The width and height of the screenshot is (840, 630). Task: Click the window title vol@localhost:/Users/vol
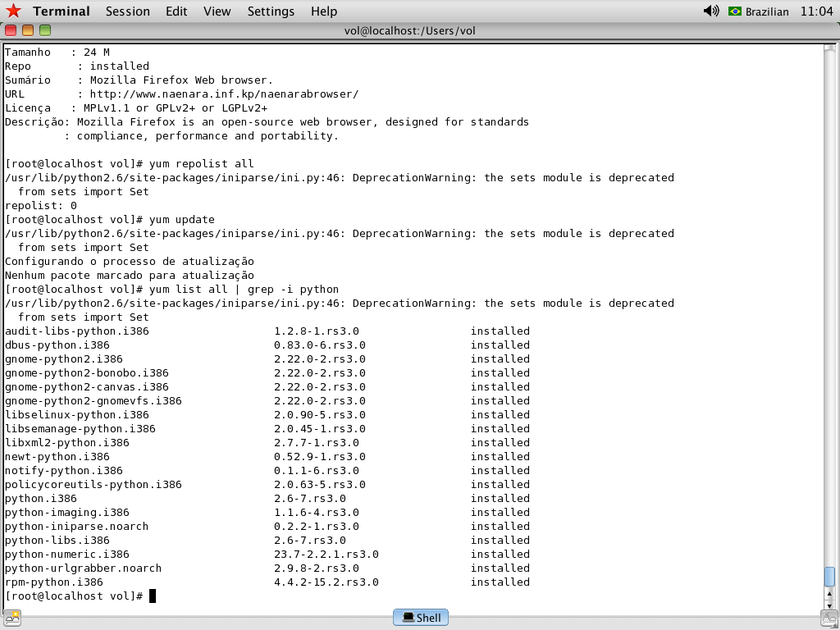pyautogui.click(x=410, y=30)
